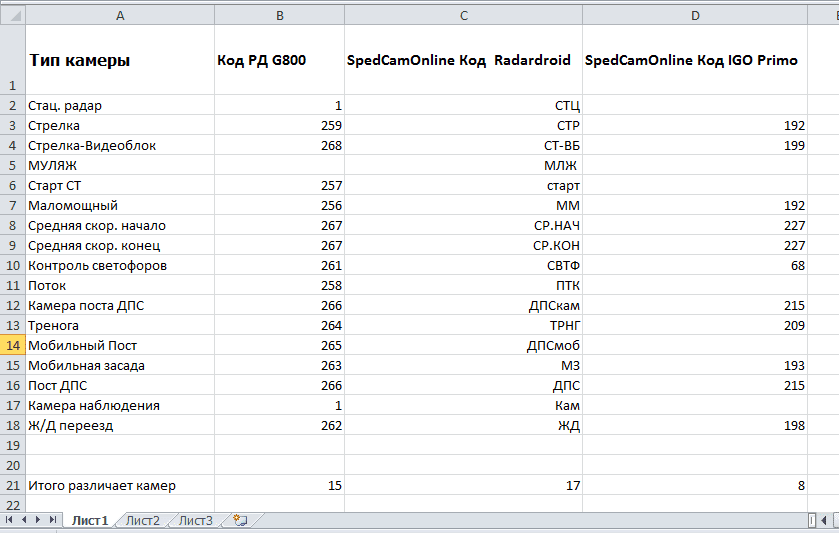Select the 'Тренога' cell

click(x=120, y=325)
